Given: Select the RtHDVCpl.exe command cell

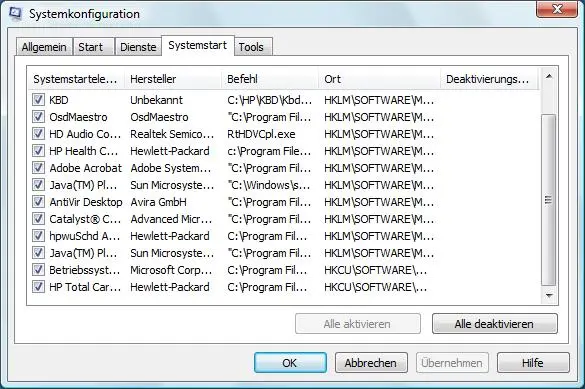Looking at the screenshot, I should pos(261,134).
